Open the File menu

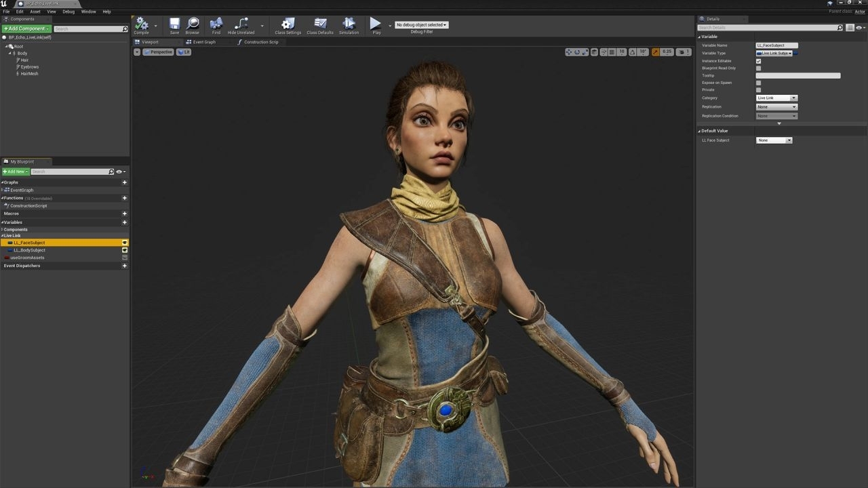(x=6, y=12)
